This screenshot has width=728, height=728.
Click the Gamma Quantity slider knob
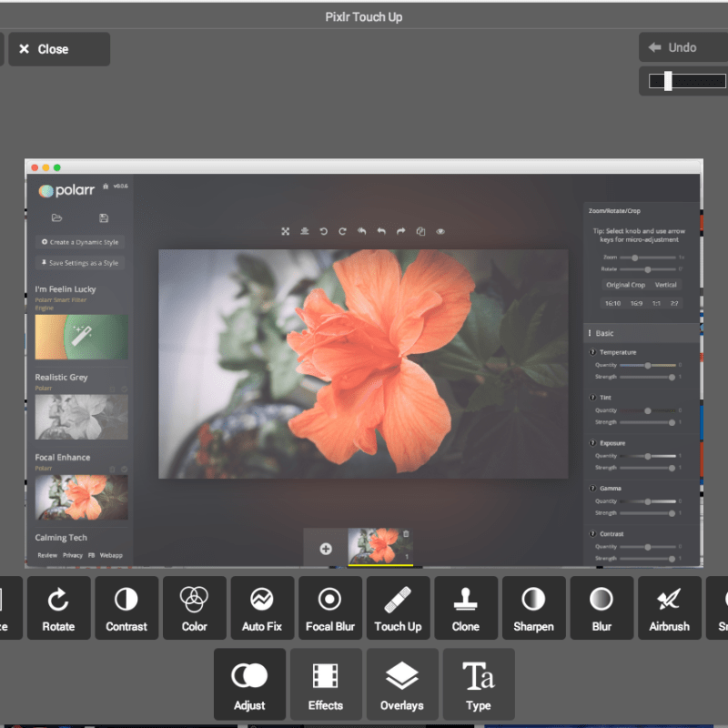tap(648, 501)
